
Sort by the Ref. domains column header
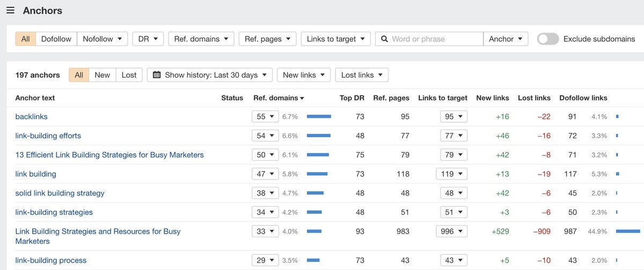tap(279, 98)
